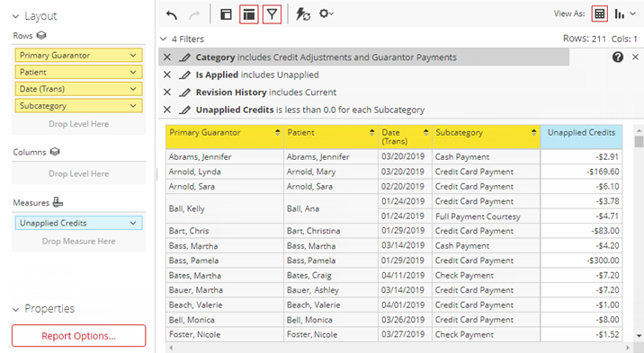Select the 03/26/2019 date cell
This screenshot has height=353, width=644.
tap(405, 320)
